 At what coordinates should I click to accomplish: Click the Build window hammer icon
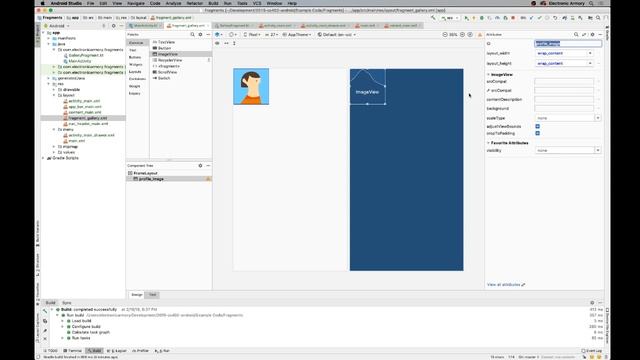click(x=45, y=311)
